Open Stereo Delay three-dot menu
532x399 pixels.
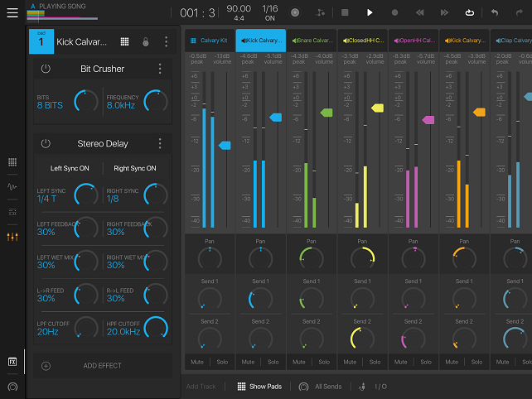pyautogui.click(x=160, y=144)
